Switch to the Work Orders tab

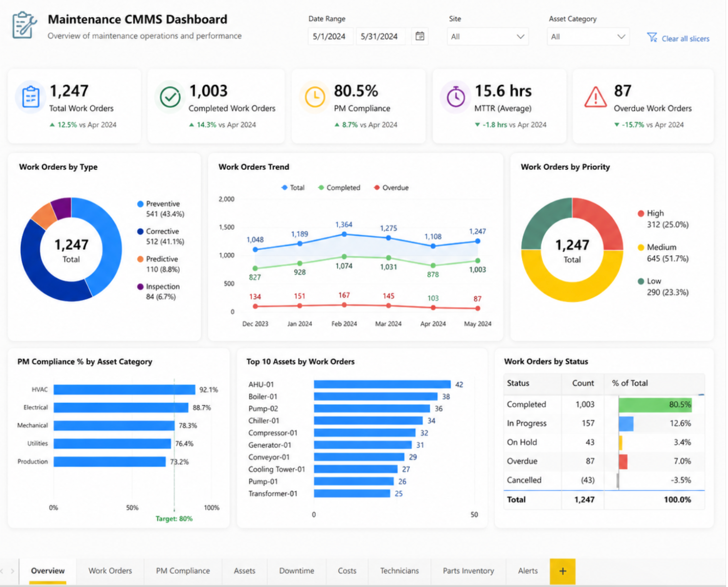110,571
